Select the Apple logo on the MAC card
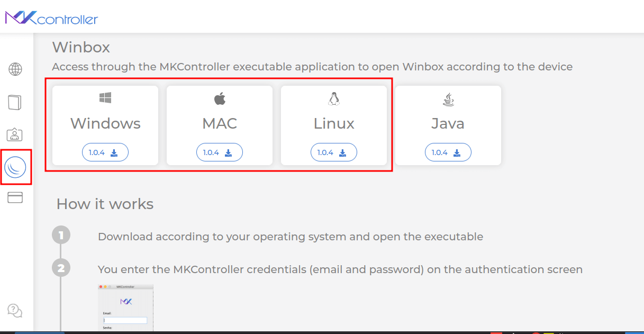644x334 pixels. pyautogui.click(x=219, y=97)
